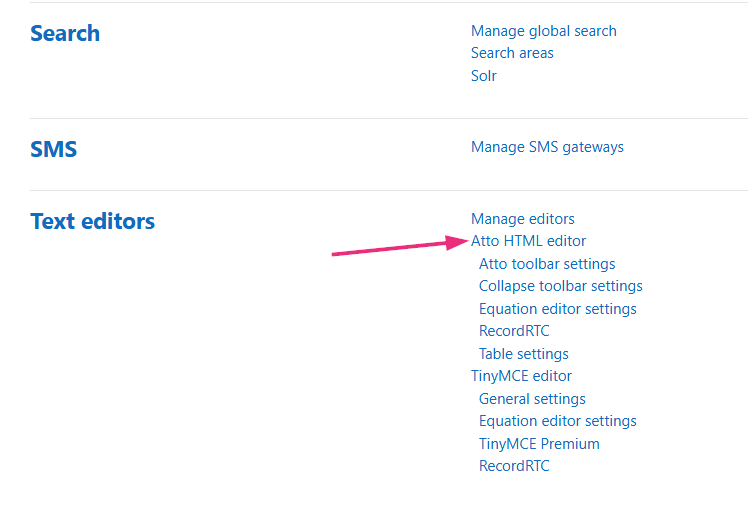Viewport: 748px width, 531px height.
Task: Click RecordRTC under Atto HTML editor
Action: point(514,331)
